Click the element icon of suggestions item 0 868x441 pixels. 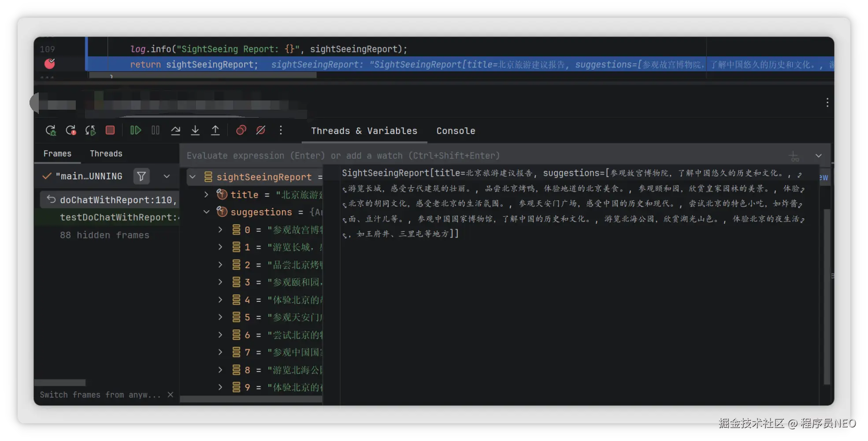(x=237, y=230)
